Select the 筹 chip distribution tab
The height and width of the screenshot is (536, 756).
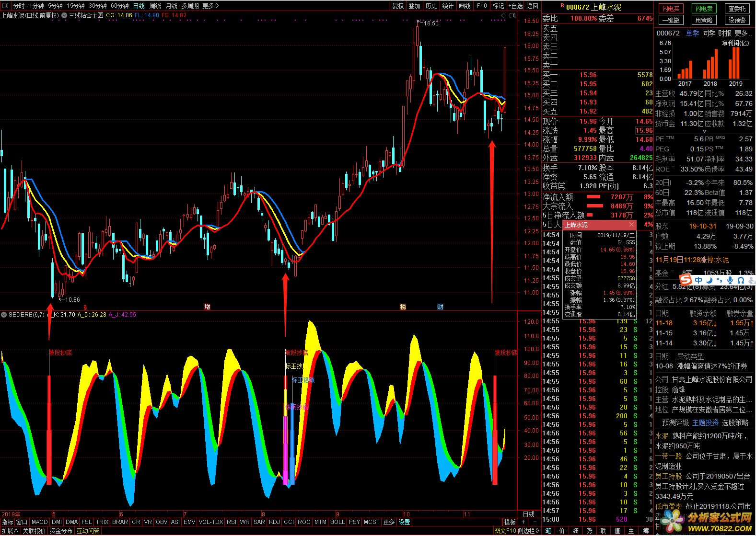click(645, 531)
